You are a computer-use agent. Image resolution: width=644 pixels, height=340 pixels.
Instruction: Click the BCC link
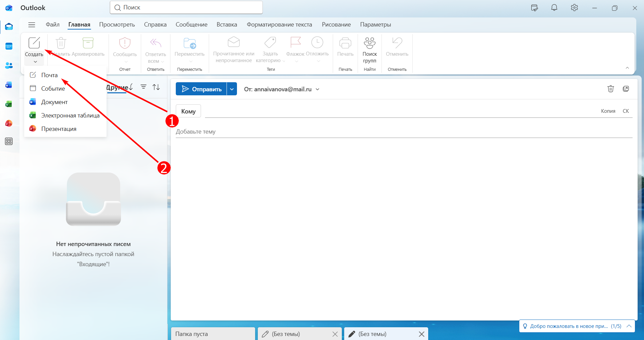click(x=626, y=111)
